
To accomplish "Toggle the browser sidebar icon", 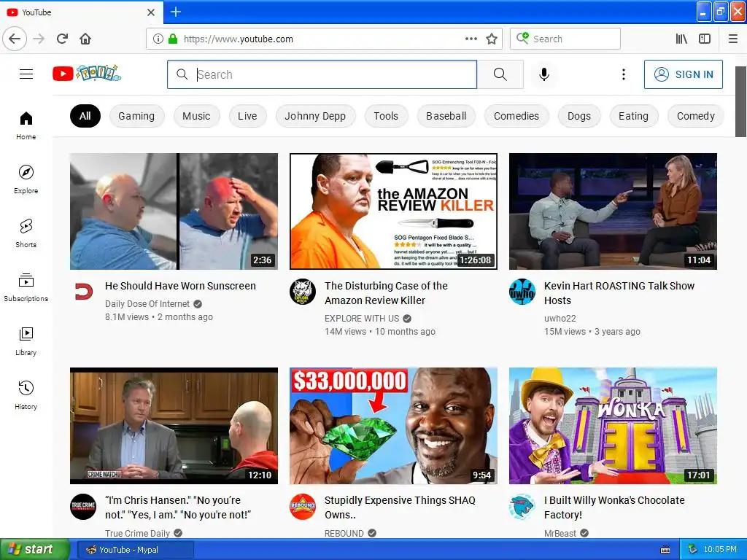I will [705, 39].
